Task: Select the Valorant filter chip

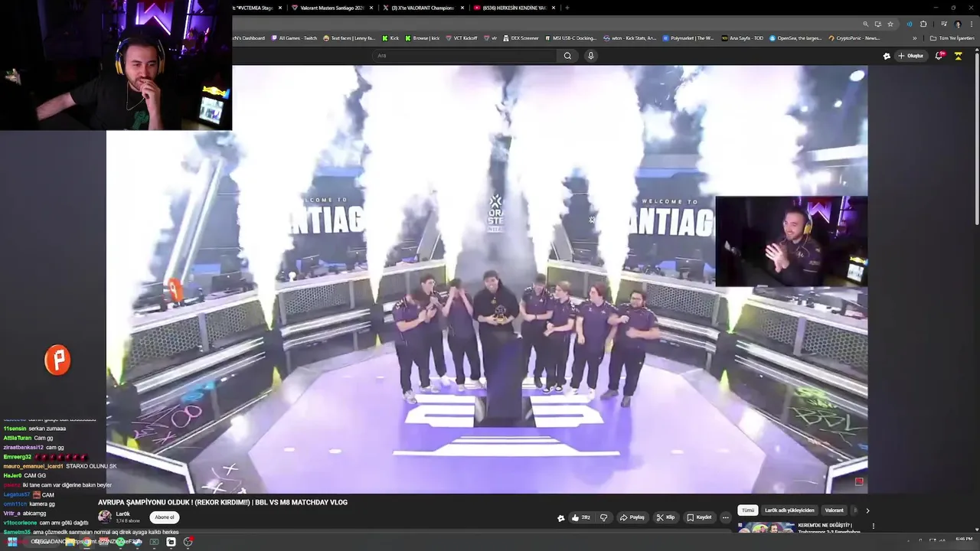Action: 834,510
